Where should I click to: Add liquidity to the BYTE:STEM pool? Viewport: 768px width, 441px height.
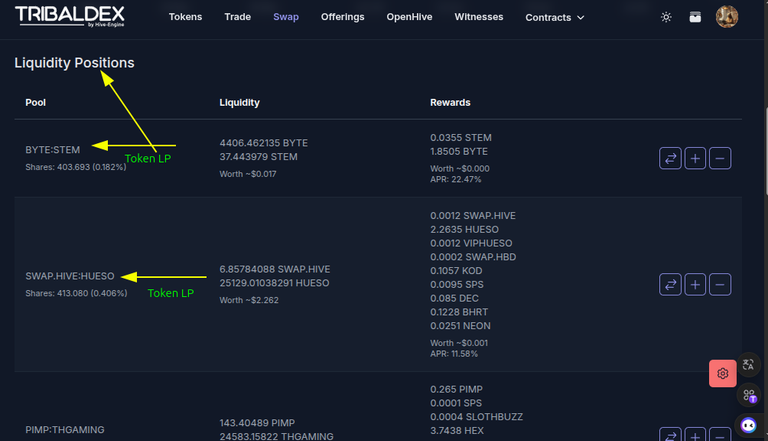click(695, 158)
